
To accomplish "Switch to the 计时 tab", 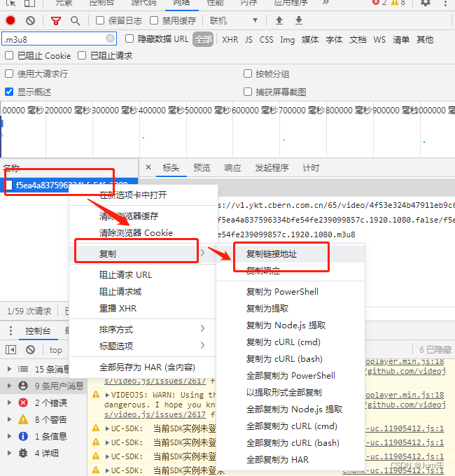I will pos(311,167).
